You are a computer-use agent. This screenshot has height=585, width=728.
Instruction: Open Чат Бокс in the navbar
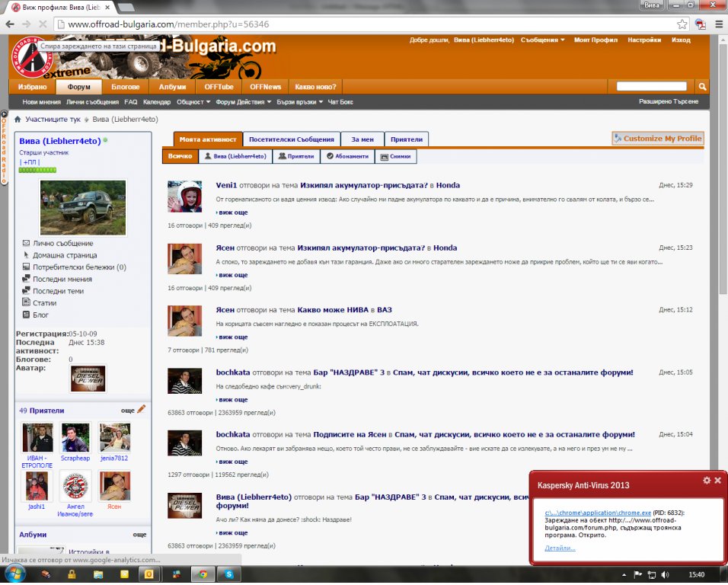pyautogui.click(x=340, y=101)
